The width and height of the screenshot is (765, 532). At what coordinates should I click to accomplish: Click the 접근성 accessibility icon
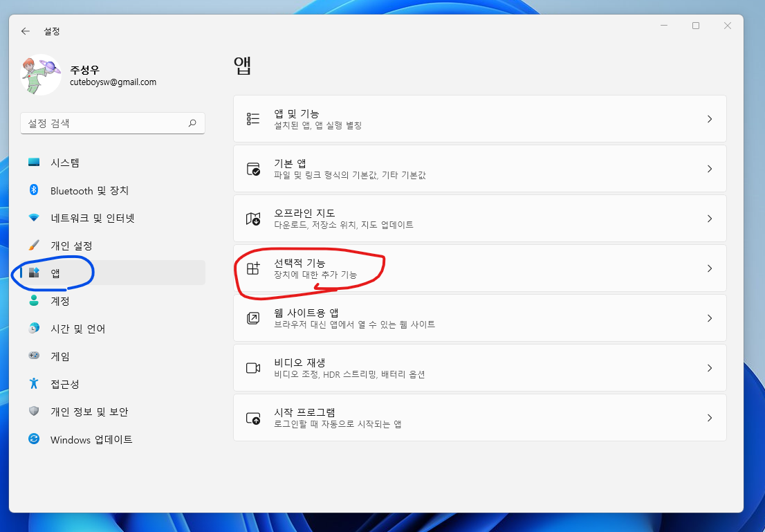(x=34, y=383)
